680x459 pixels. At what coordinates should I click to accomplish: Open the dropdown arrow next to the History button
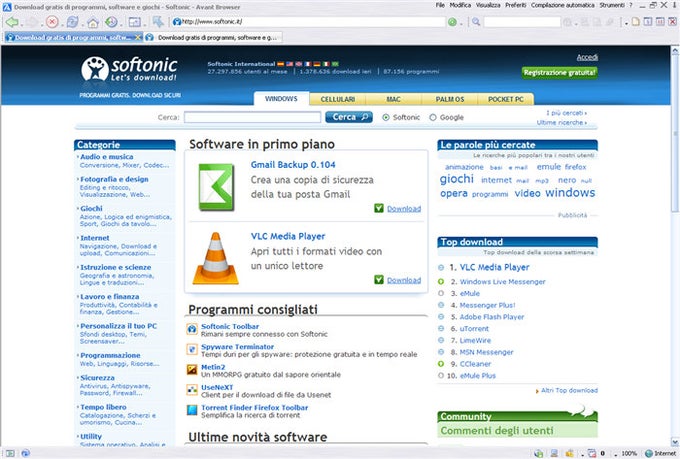pos(121,23)
